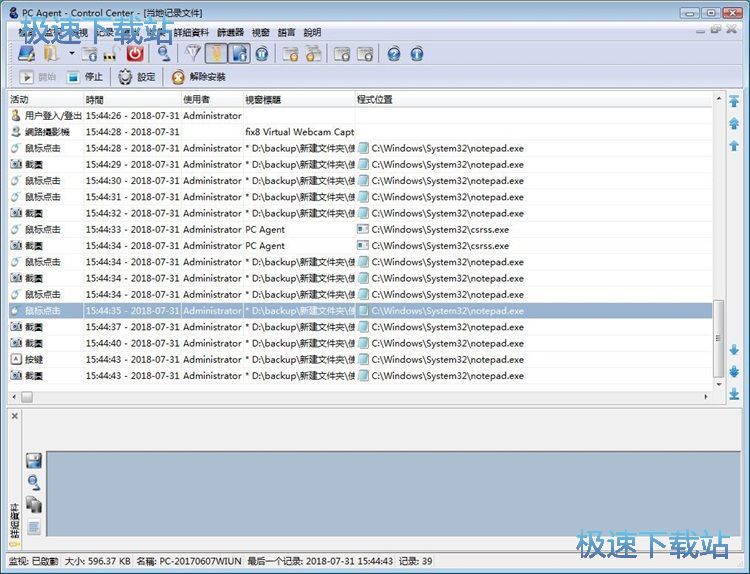Screen dimensions: 750x574
Task: Open the dropdown arrow next to the book icon
Action: 72,54
